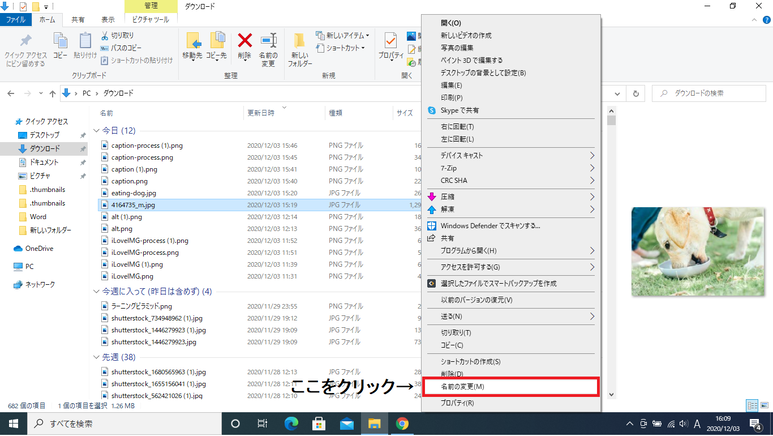
Task: Select file eating-dog.jpg
Action: pos(134,193)
